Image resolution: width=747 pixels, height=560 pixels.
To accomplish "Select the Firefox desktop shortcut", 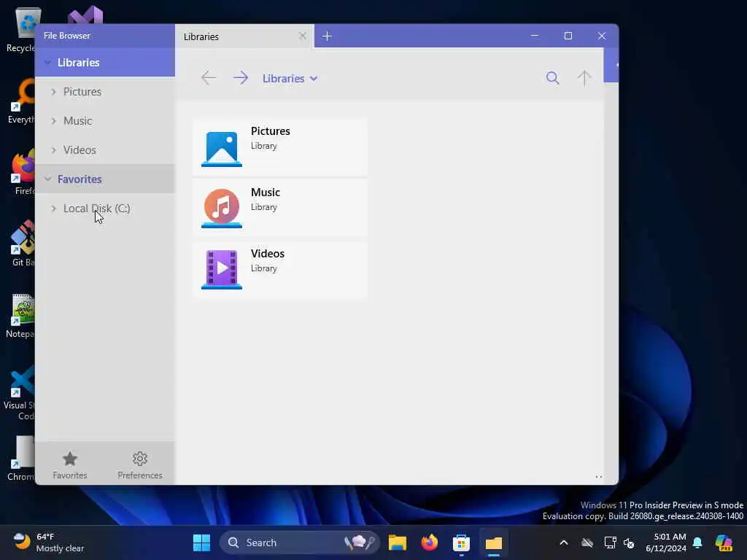I will (23, 172).
